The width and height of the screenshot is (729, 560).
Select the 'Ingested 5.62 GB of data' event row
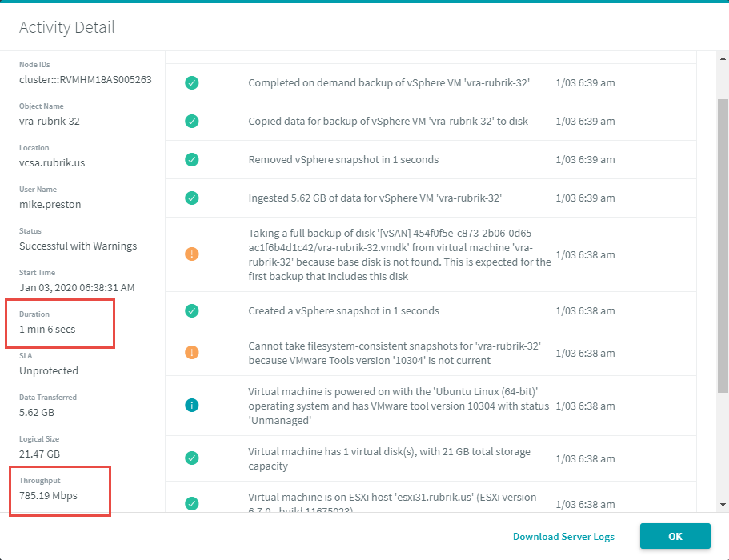coord(431,198)
